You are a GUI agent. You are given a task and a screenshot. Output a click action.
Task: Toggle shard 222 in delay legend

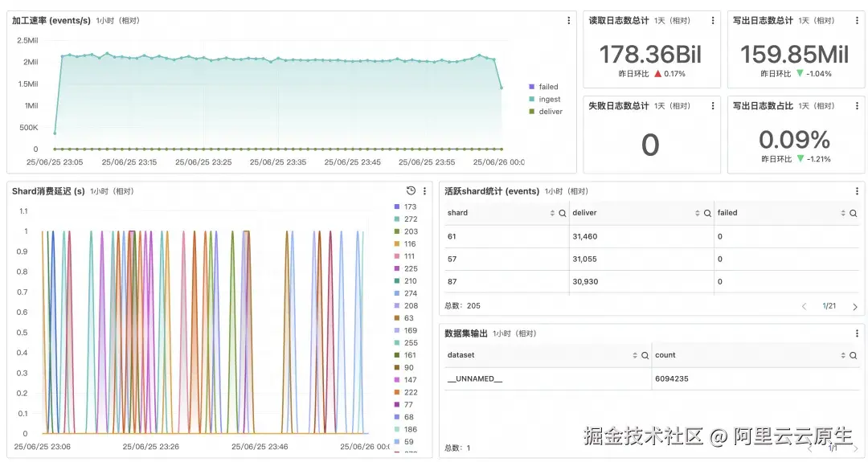pos(406,392)
